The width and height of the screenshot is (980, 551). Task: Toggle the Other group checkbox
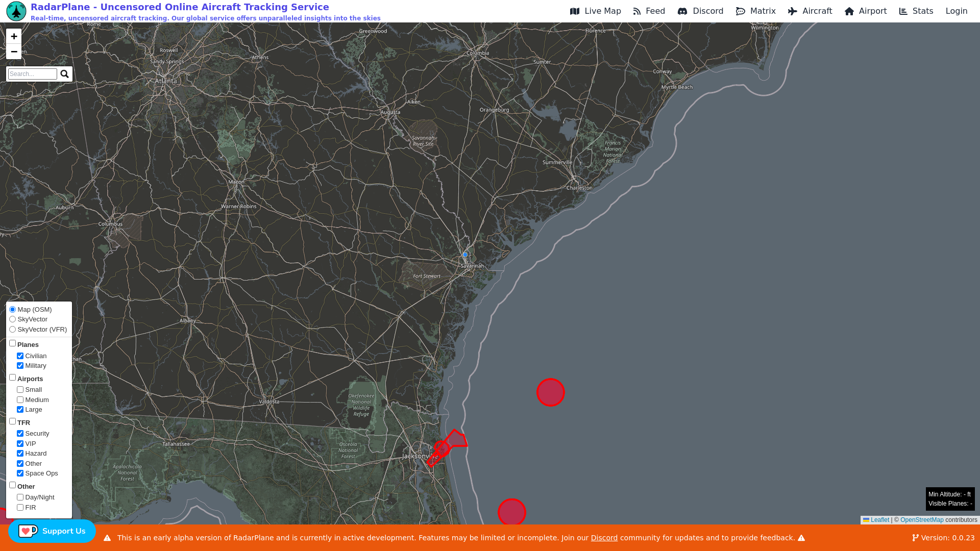(13, 485)
